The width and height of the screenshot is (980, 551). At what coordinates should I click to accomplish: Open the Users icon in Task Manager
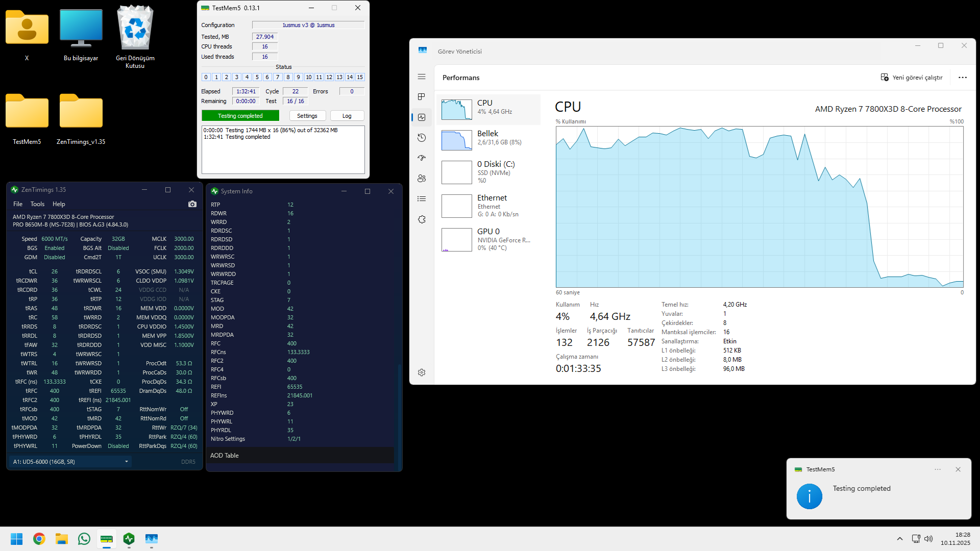422,179
